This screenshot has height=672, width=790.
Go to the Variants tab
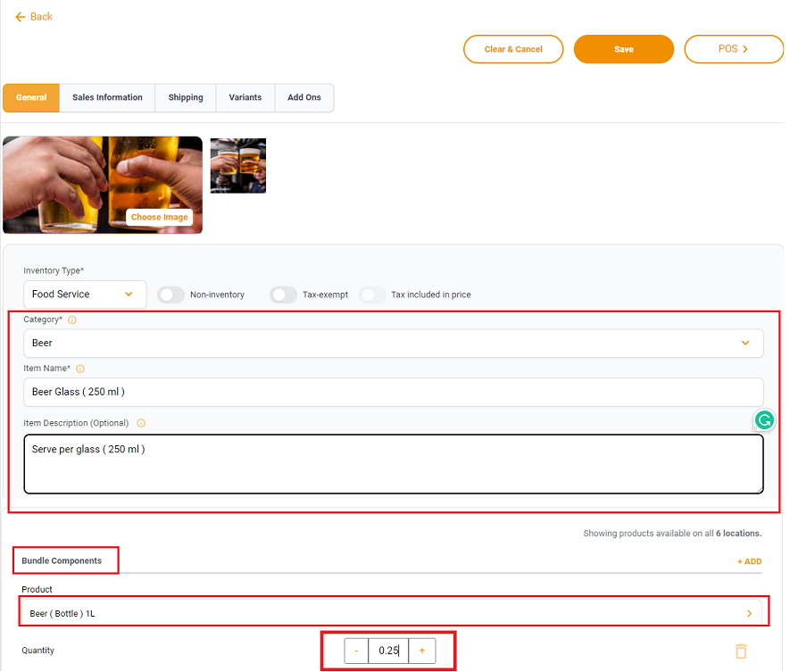pos(245,98)
